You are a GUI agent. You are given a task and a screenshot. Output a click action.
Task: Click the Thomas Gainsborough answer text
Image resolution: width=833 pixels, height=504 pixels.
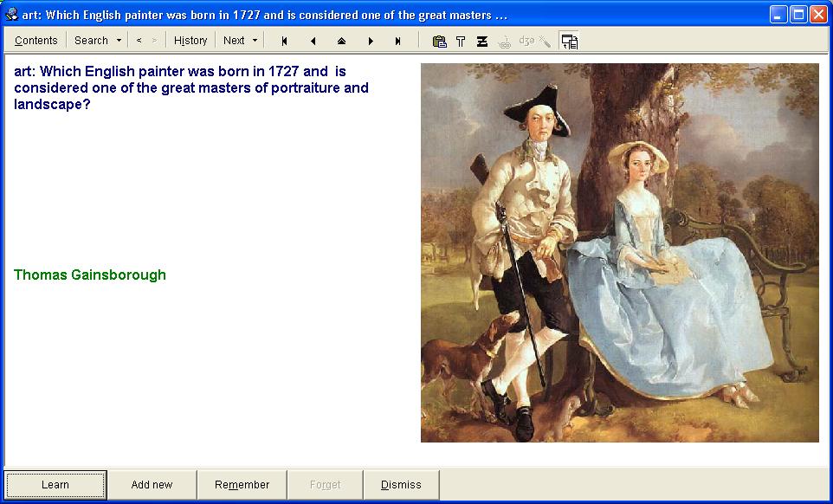click(x=90, y=275)
